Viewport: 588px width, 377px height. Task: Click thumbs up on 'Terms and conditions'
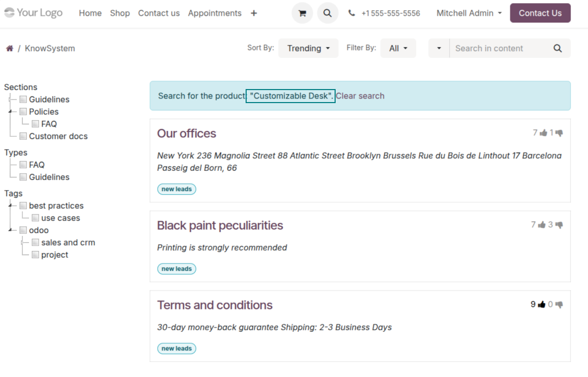542,305
